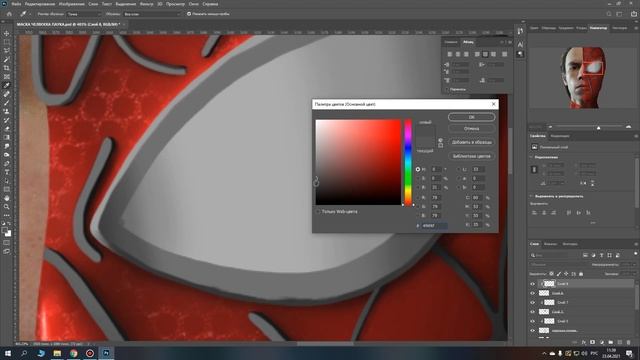Select the H radio button in color picker

click(418, 169)
